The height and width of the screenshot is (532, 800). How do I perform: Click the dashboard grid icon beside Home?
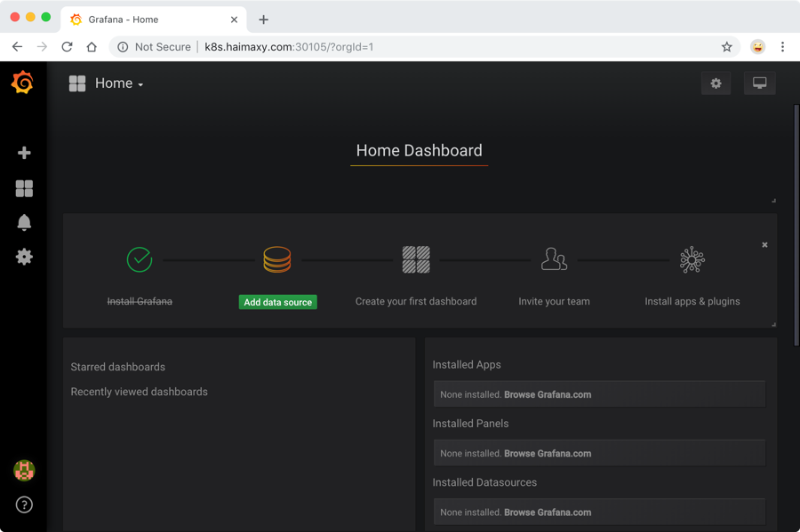(x=77, y=83)
